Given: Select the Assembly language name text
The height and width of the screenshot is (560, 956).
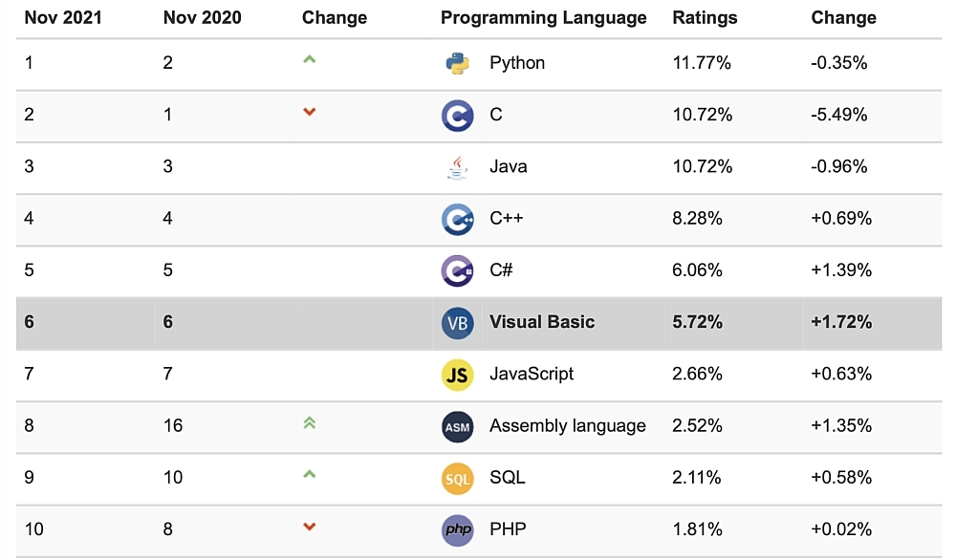Looking at the screenshot, I should tap(568, 426).
